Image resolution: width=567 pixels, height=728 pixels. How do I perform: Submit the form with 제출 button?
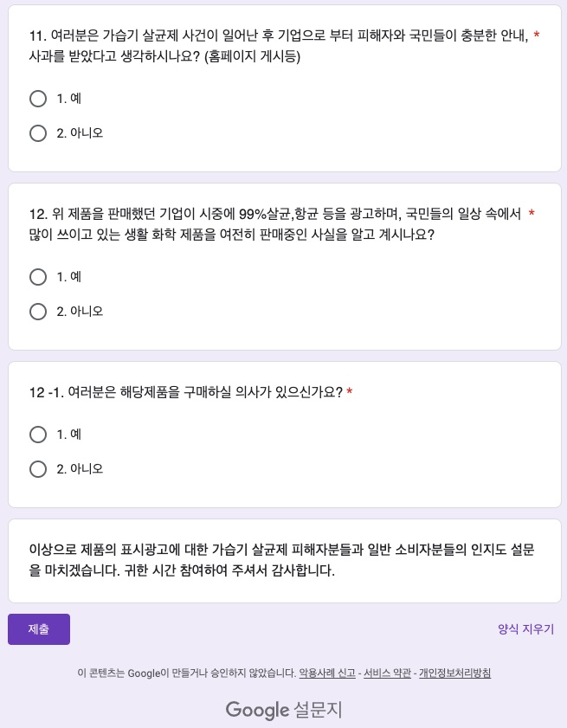pos(39,629)
